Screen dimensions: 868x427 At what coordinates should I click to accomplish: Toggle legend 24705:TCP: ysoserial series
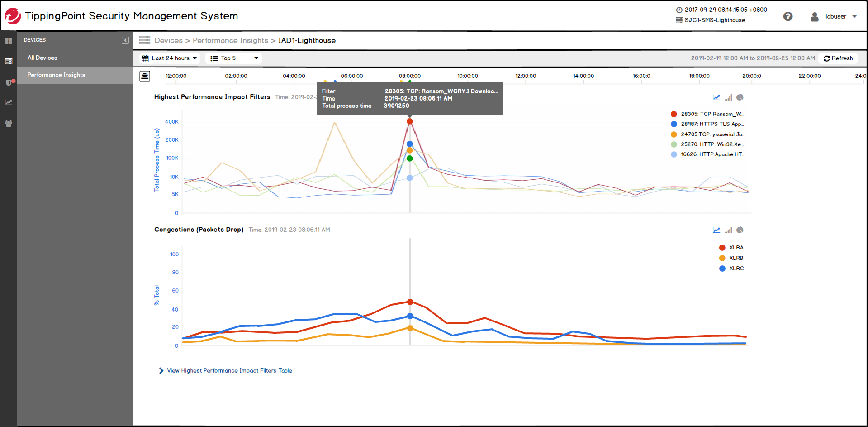707,134
